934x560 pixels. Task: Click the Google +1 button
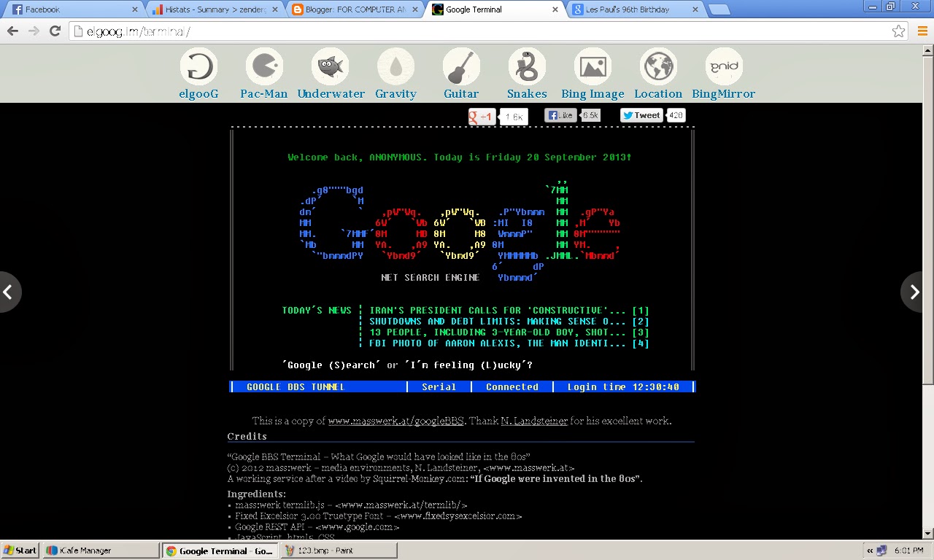point(482,116)
